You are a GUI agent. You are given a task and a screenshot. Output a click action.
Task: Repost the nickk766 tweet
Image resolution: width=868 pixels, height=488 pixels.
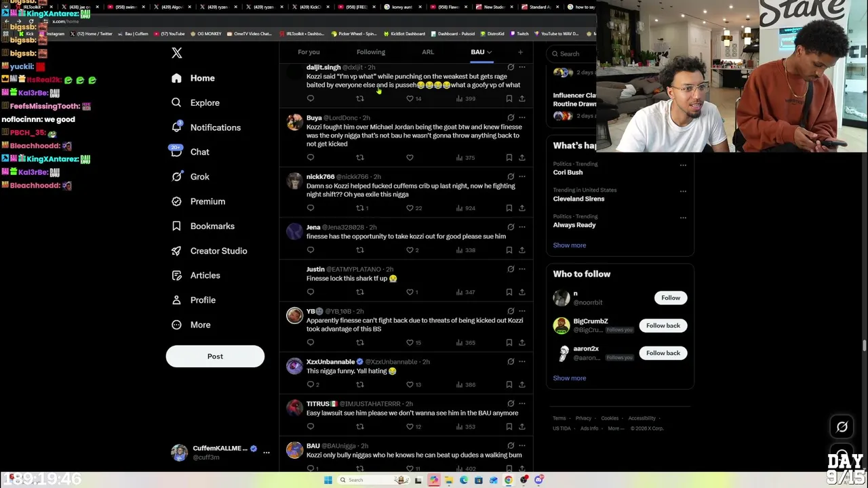pos(360,208)
